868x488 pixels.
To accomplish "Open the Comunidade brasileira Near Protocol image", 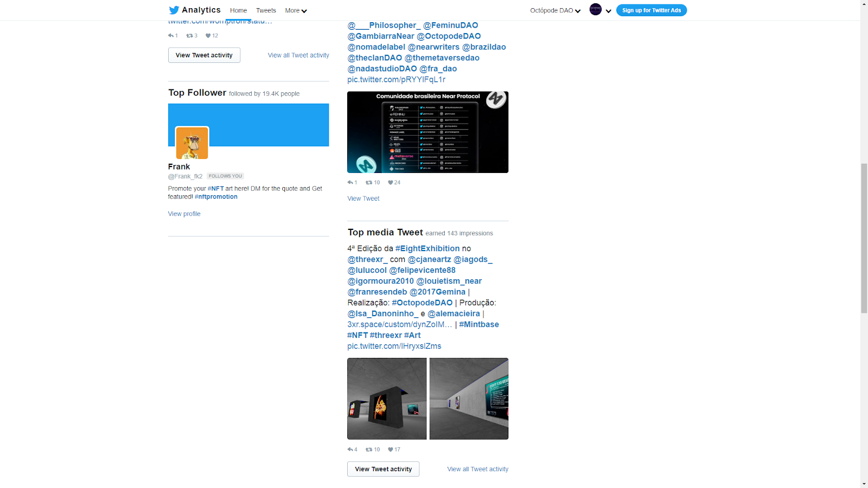I will tap(427, 132).
